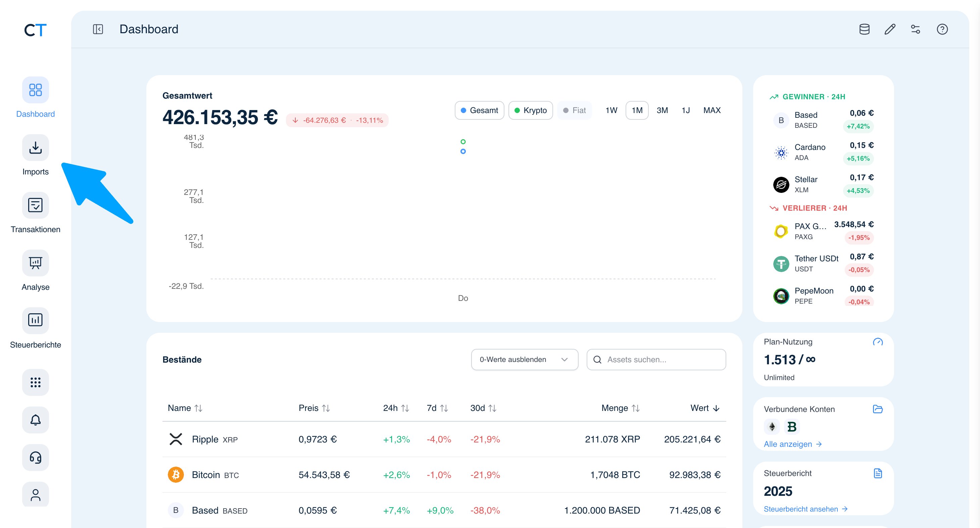The width and height of the screenshot is (980, 528).
Task: Select the 1J time range
Action: click(686, 110)
